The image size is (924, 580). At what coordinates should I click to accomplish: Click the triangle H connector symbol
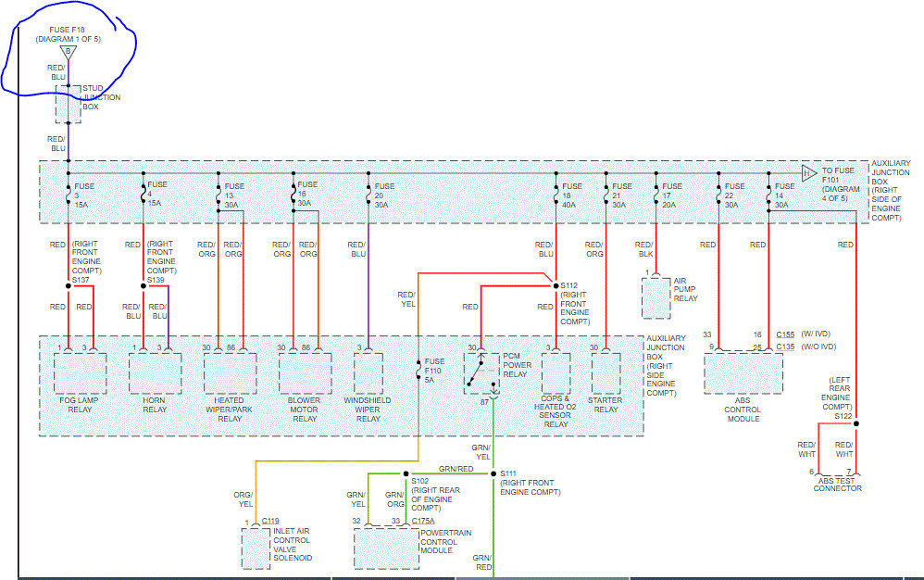(809, 173)
